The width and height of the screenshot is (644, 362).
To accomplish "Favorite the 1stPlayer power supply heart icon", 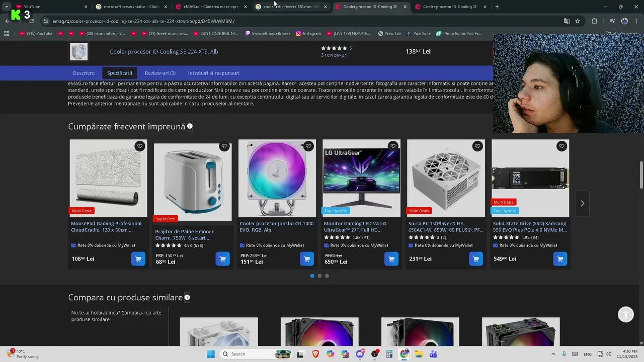I will pos(477,146).
